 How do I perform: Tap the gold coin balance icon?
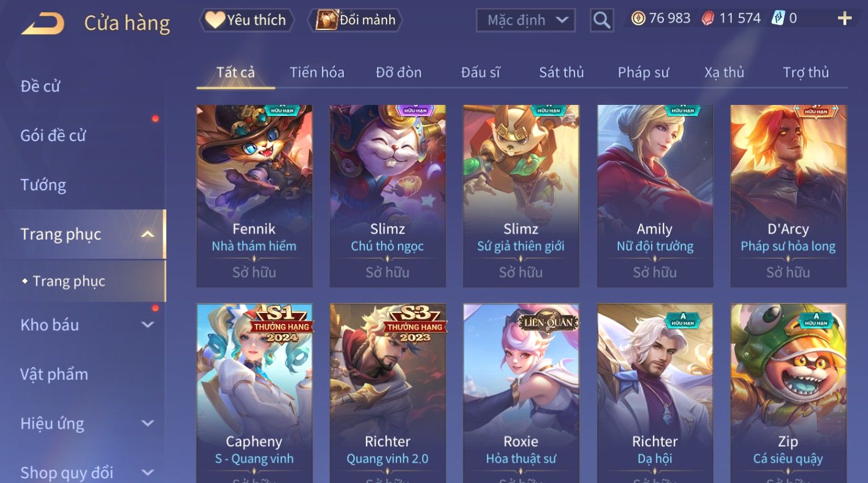pos(638,18)
